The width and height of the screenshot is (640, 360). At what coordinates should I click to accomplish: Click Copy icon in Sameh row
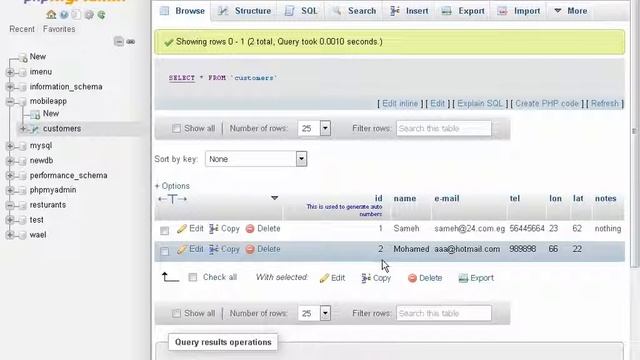213,229
